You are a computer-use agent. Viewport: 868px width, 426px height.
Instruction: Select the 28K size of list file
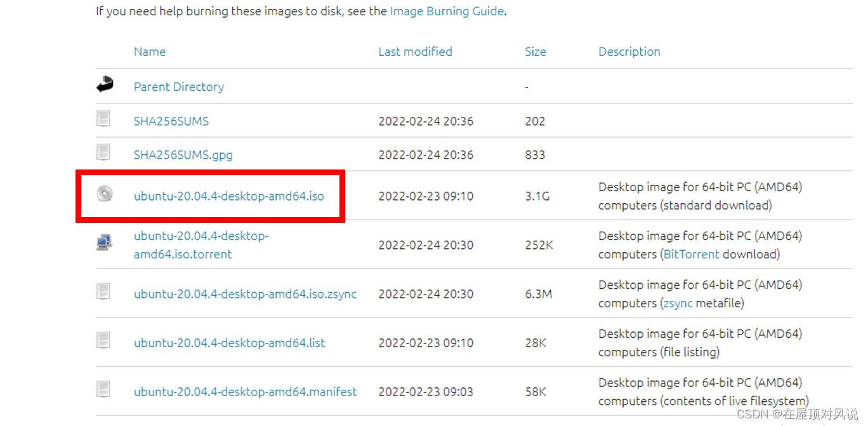click(536, 343)
